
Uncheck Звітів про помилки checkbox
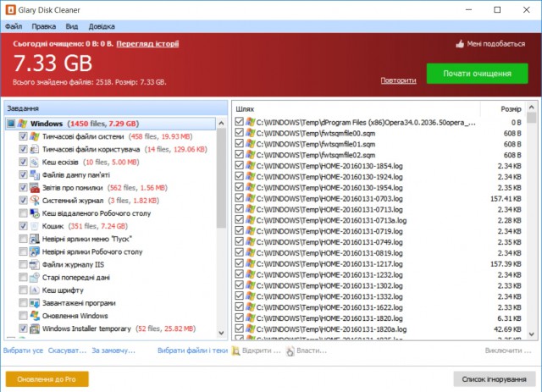click(x=23, y=187)
